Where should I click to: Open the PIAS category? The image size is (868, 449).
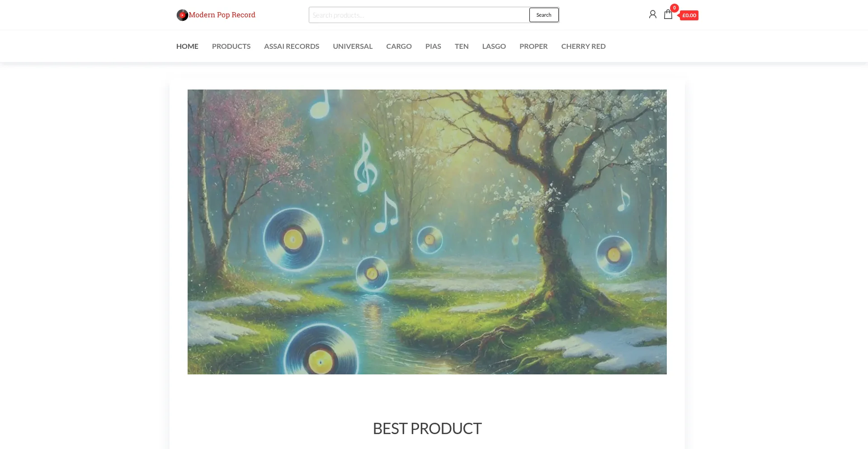pyautogui.click(x=433, y=46)
